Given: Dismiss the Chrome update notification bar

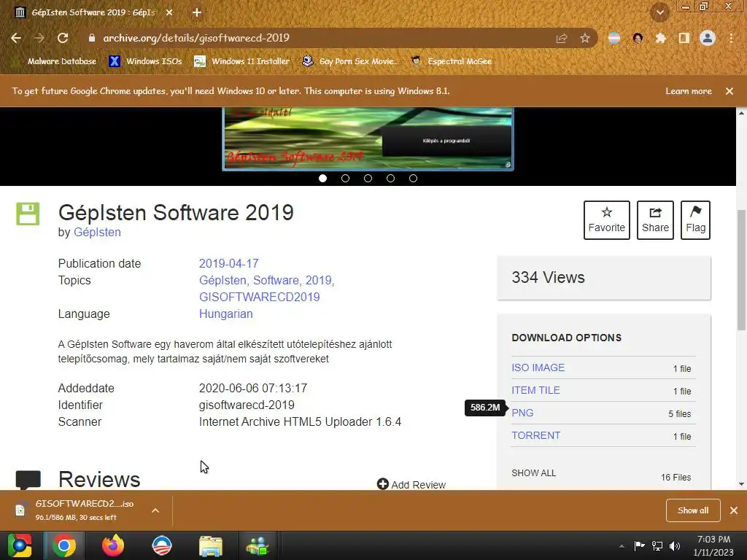Looking at the screenshot, I should (x=729, y=91).
